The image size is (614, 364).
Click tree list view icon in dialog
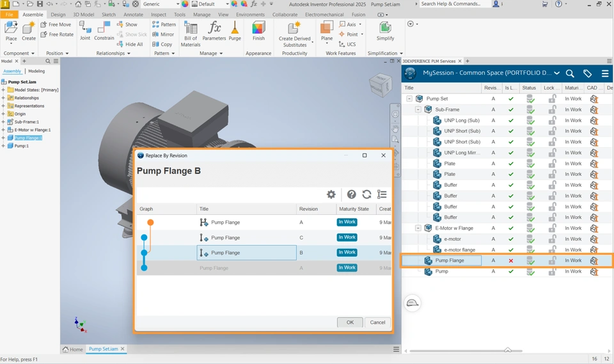pos(382,194)
